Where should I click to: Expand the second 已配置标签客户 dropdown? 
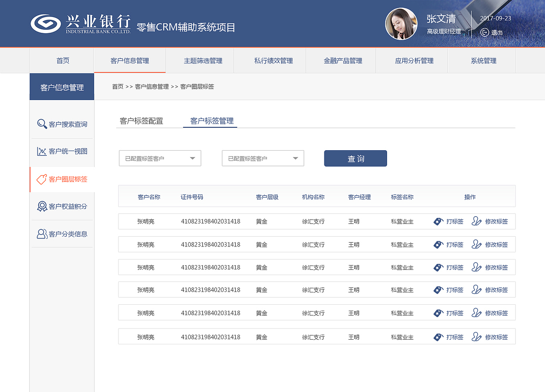point(263,158)
